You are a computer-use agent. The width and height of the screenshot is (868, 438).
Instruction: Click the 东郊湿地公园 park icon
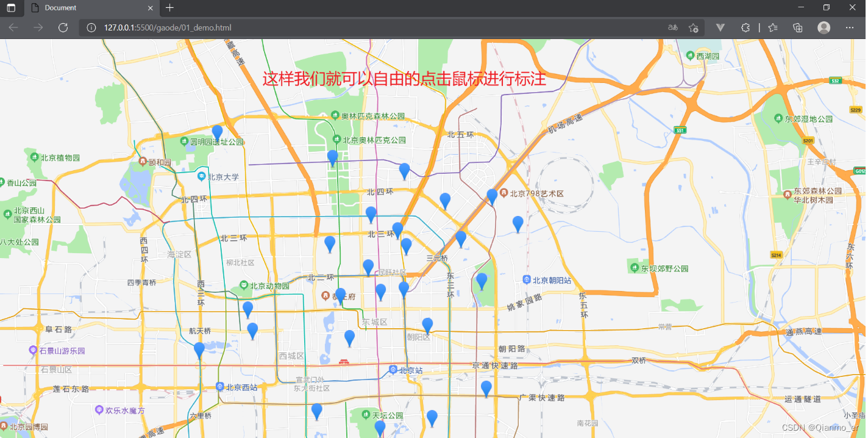tap(778, 118)
